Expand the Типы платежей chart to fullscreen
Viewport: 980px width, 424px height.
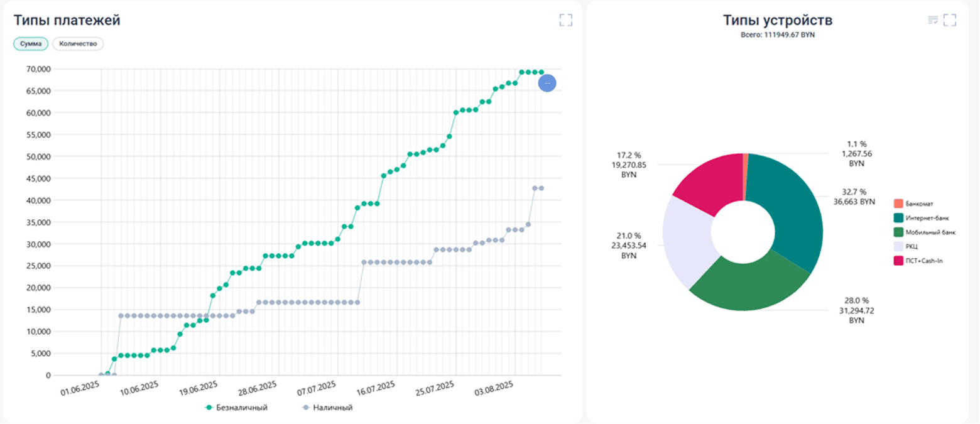coord(565,20)
